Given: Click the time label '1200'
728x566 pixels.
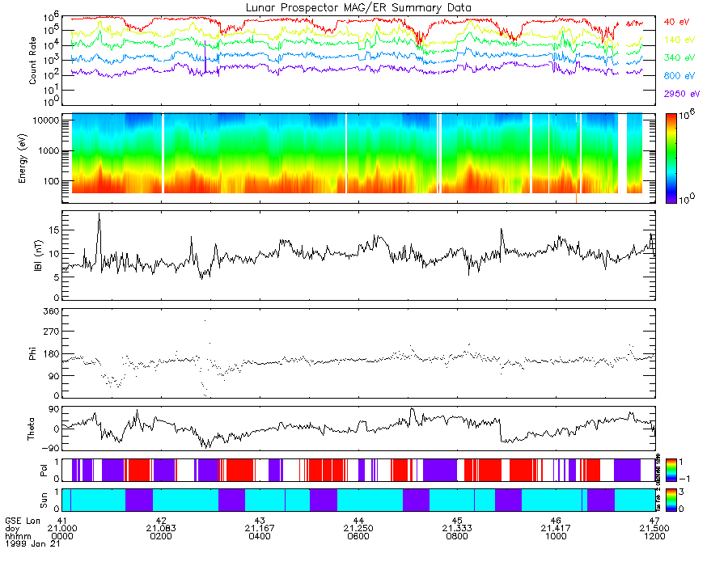Looking at the screenshot, I should click(x=654, y=536).
